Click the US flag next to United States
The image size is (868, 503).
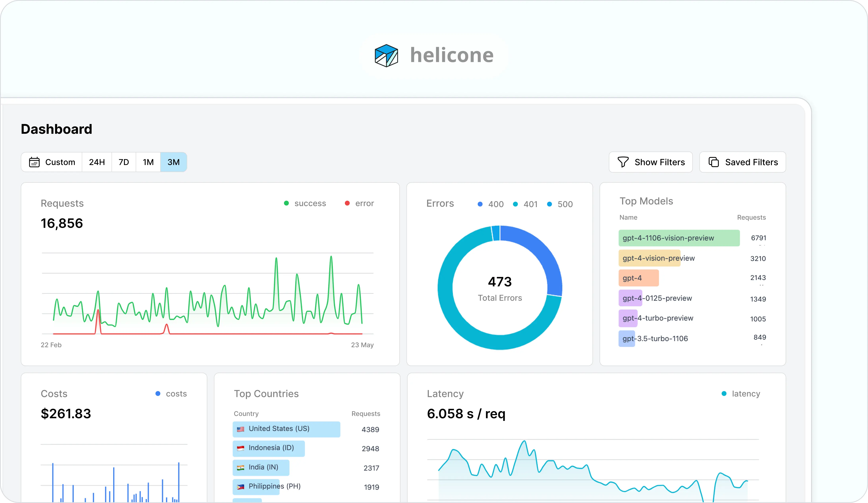point(241,429)
